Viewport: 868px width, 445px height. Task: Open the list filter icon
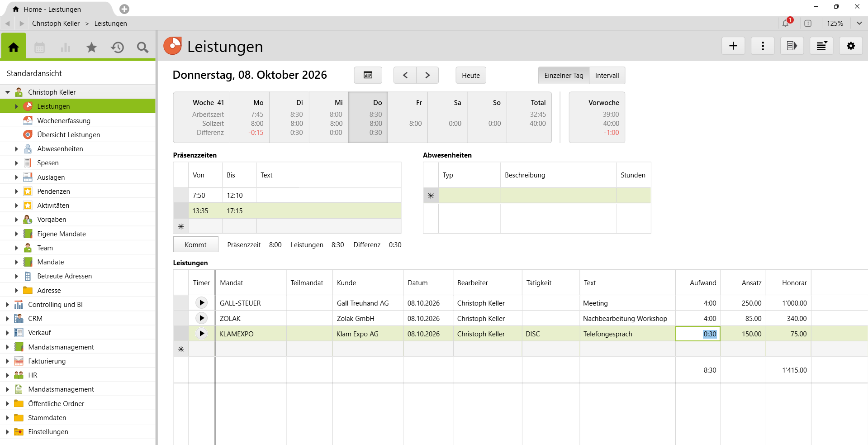pyautogui.click(x=821, y=46)
